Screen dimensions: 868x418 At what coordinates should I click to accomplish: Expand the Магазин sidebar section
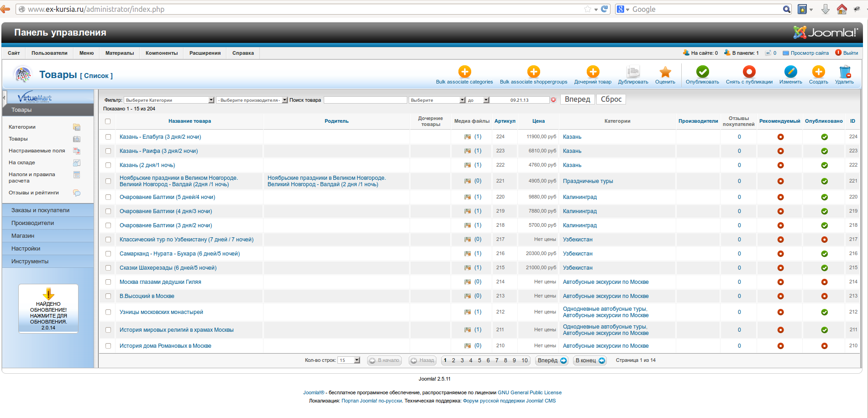click(48, 236)
